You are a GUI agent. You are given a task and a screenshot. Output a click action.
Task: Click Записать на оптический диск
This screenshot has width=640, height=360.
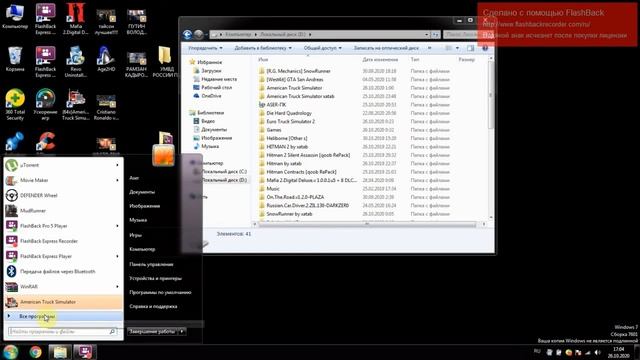coord(386,48)
